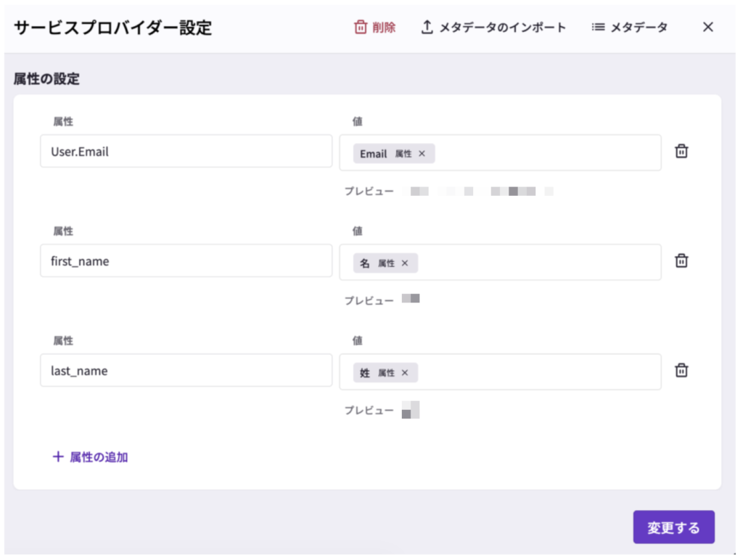Click the first_name attribute name field
This screenshot has height=560, width=743.
186,261
